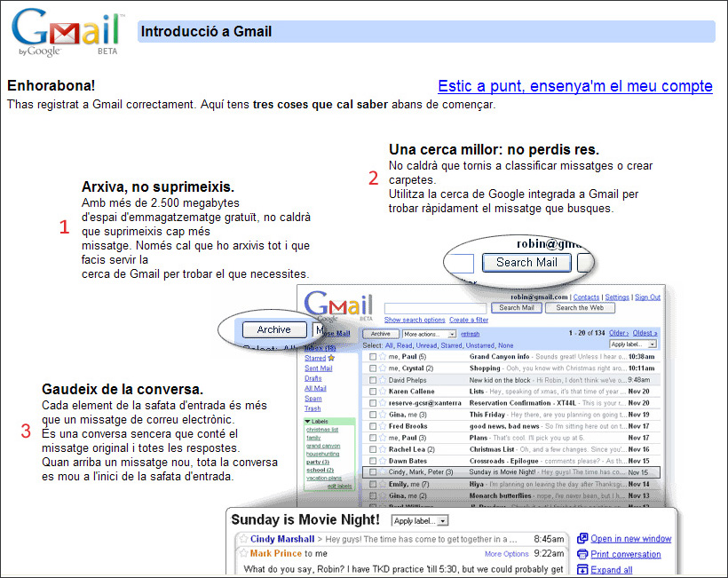This screenshot has height=578, width=728.
Task: Open the All Mail folder
Action: click(x=316, y=388)
